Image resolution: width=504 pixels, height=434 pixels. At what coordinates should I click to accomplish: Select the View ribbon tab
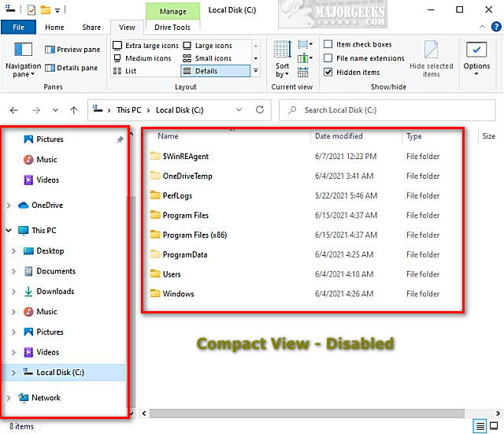[x=127, y=28]
